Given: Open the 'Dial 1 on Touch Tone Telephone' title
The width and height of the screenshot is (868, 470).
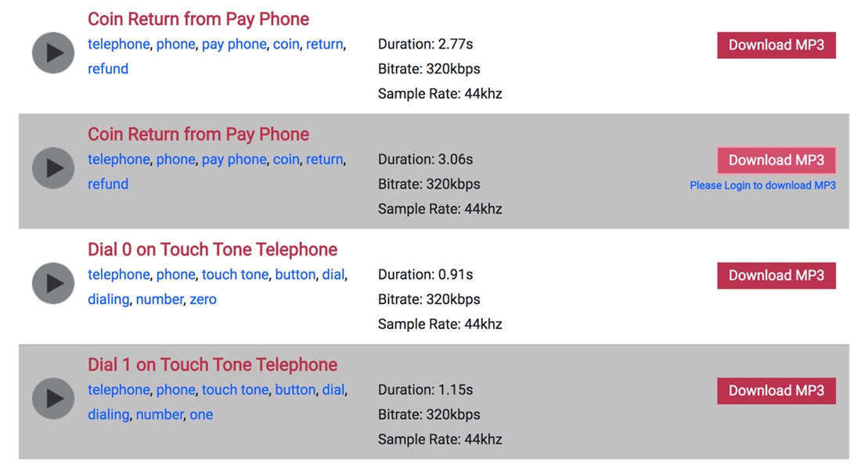Looking at the screenshot, I should pos(212,365).
